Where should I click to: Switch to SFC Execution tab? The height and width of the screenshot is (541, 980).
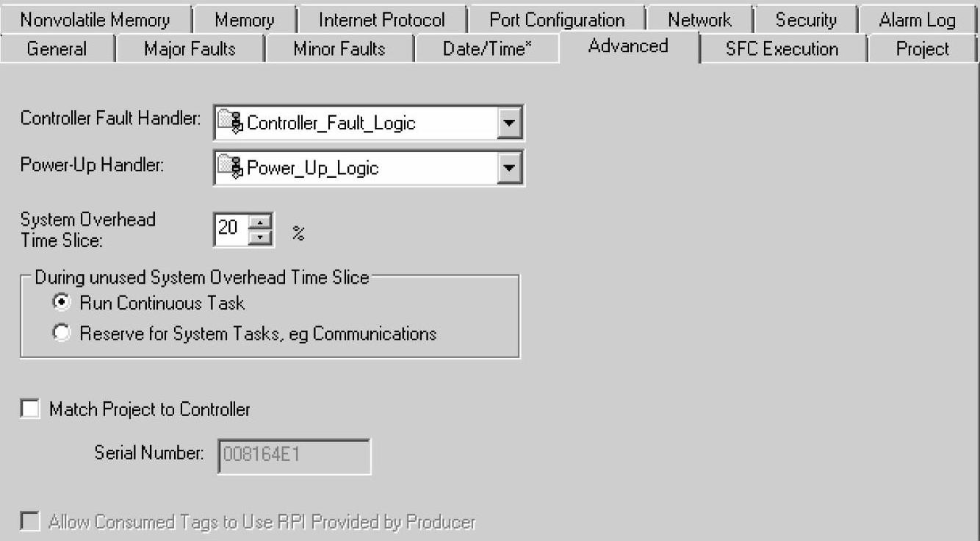pyautogui.click(x=782, y=49)
